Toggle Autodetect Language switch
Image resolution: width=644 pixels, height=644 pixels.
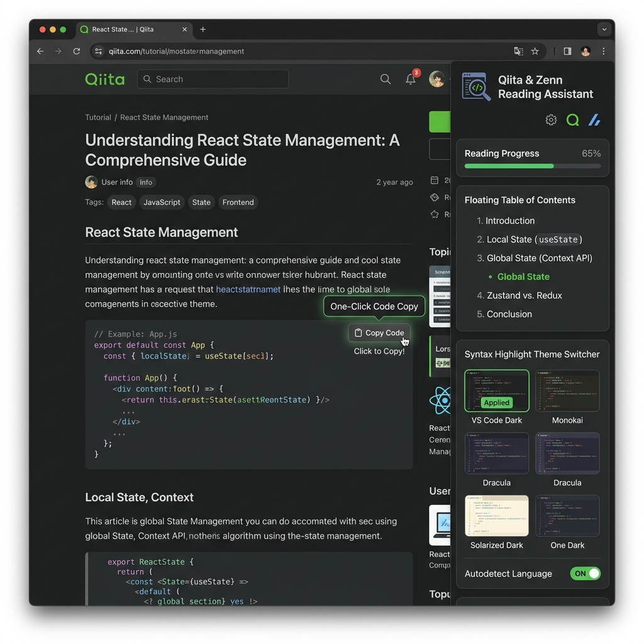coord(586,574)
